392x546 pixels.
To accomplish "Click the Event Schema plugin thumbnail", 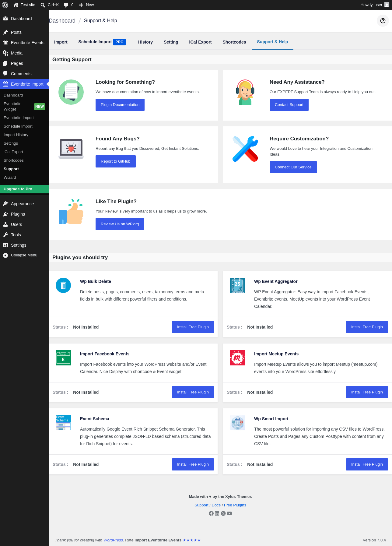I will (63, 423).
